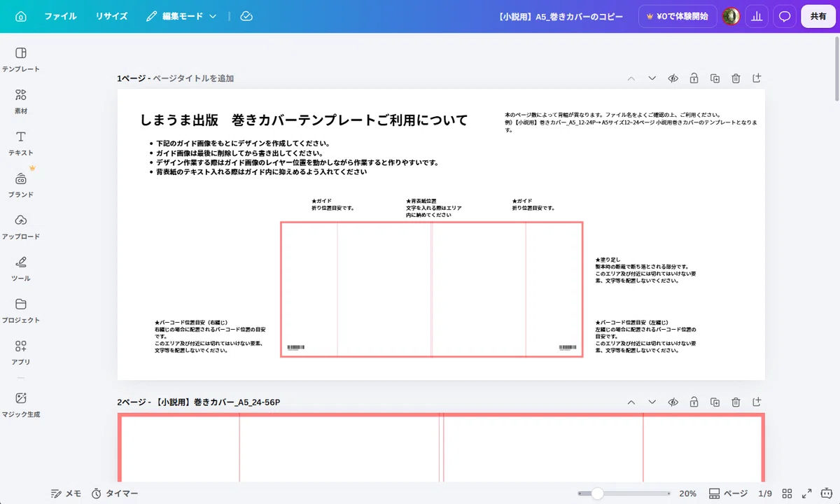
Task: Select the cover guide image on page 1
Action: [432, 290]
